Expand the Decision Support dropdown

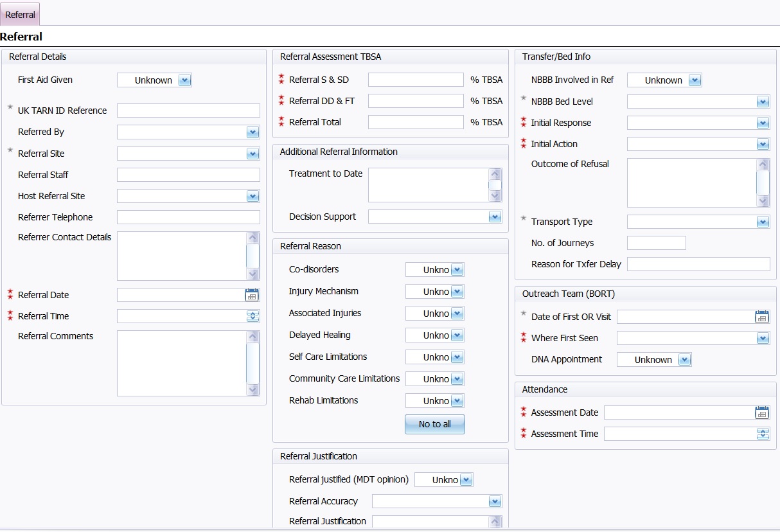tap(494, 217)
